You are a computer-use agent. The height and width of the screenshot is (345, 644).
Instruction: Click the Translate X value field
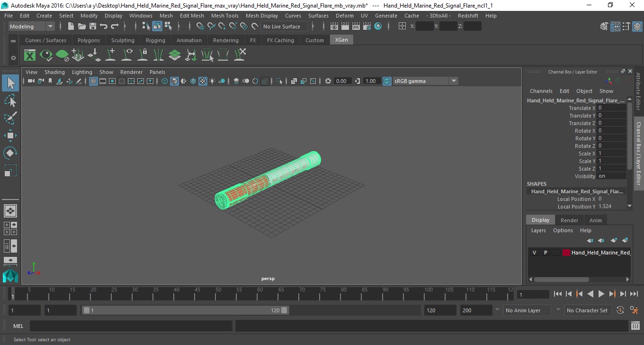611,108
